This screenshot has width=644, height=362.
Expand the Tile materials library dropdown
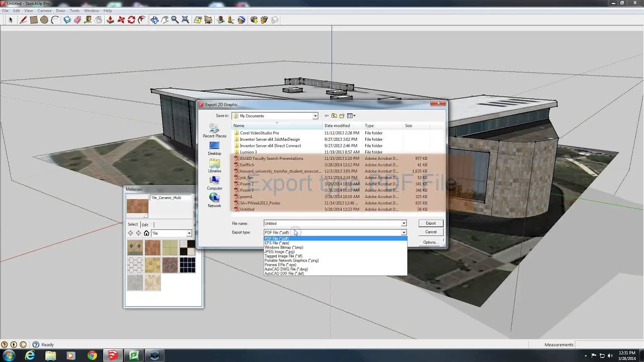189,233
